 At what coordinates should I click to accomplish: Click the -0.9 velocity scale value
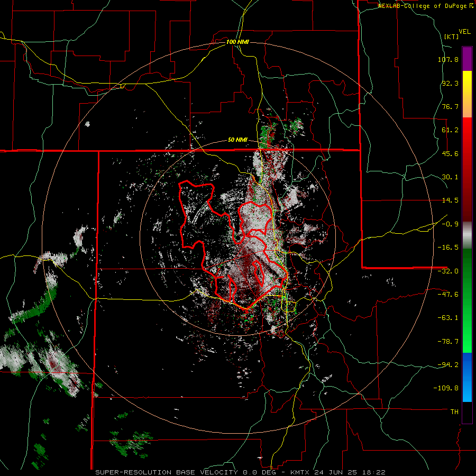pyautogui.click(x=450, y=224)
